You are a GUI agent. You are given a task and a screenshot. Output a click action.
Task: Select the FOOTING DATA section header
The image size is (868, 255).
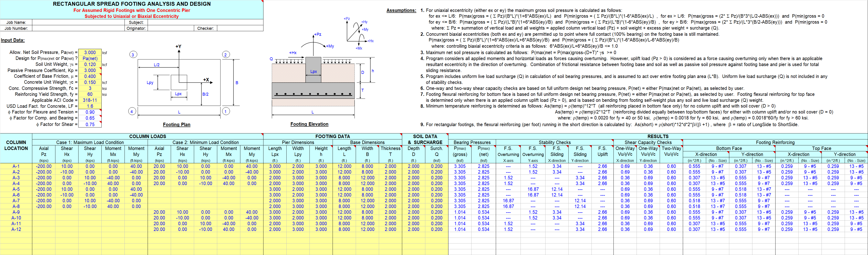(x=333, y=136)
